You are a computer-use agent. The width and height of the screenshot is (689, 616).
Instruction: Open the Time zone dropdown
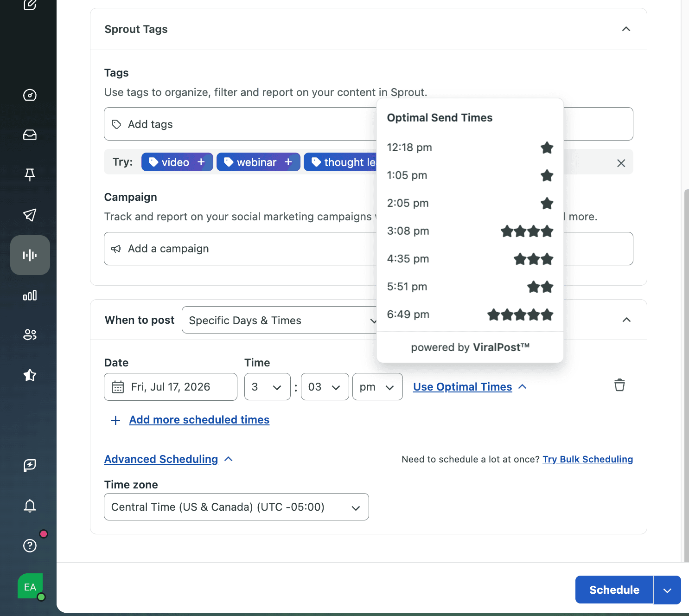pyautogui.click(x=236, y=507)
